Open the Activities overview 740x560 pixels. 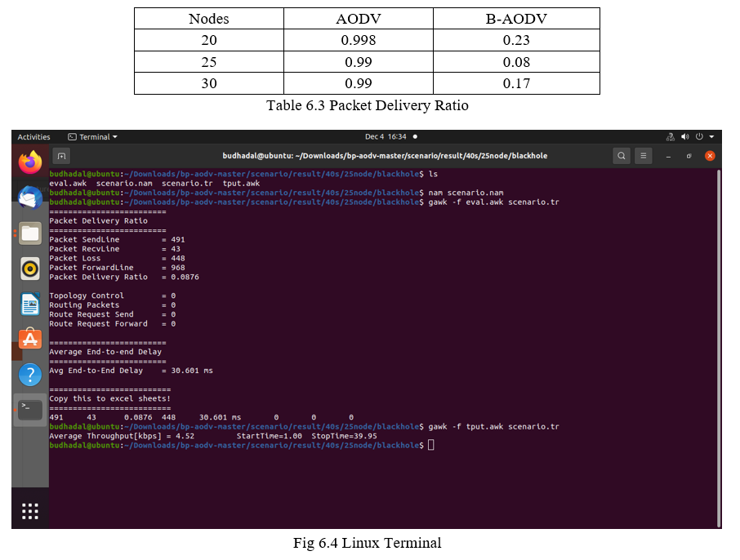[34, 137]
